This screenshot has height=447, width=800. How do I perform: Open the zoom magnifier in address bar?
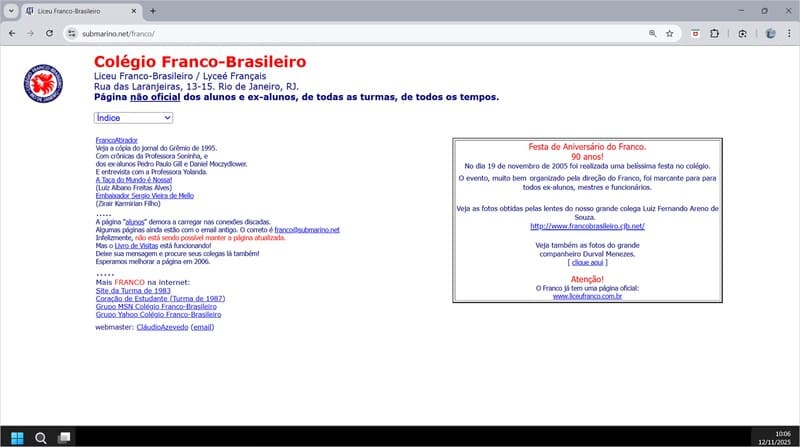653,34
